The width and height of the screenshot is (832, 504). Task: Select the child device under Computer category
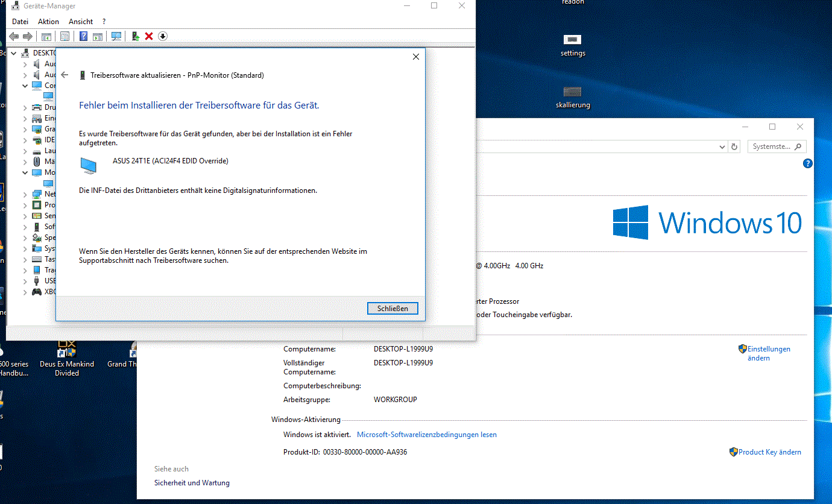click(x=48, y=96)
